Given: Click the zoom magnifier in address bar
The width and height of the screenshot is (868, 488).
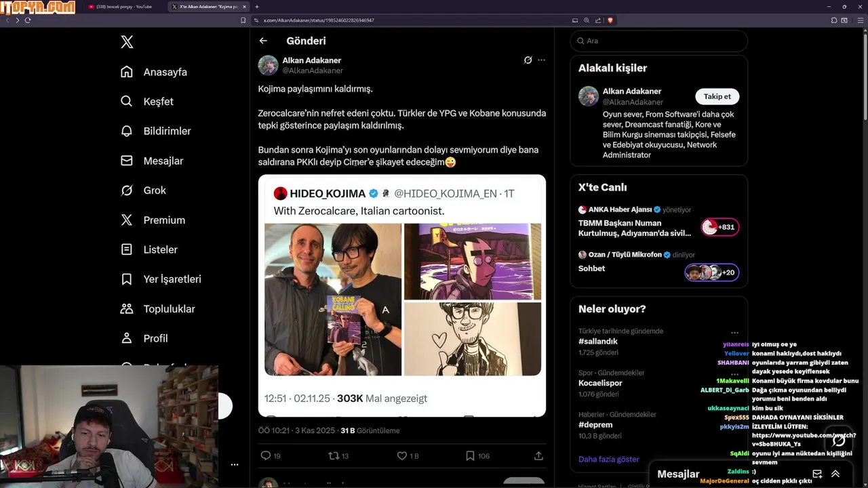Looking at the screenshot, I should 587,20.
